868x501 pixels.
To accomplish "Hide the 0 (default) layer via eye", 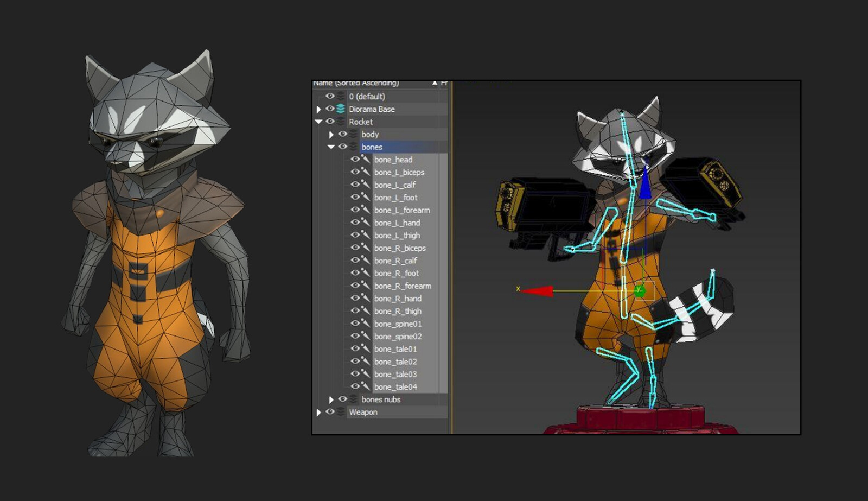I will click(x=330, y=96).
